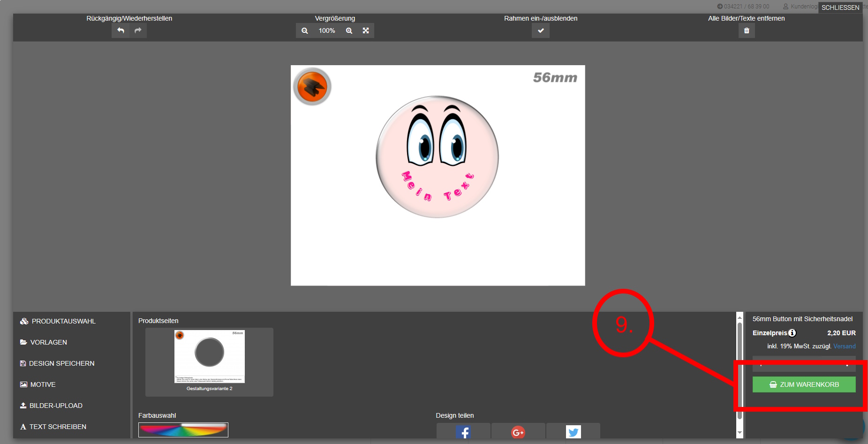Share design on Facebook
Image resolution: width=868 pixels, height=444 pixels.
[x=463, y=432]
